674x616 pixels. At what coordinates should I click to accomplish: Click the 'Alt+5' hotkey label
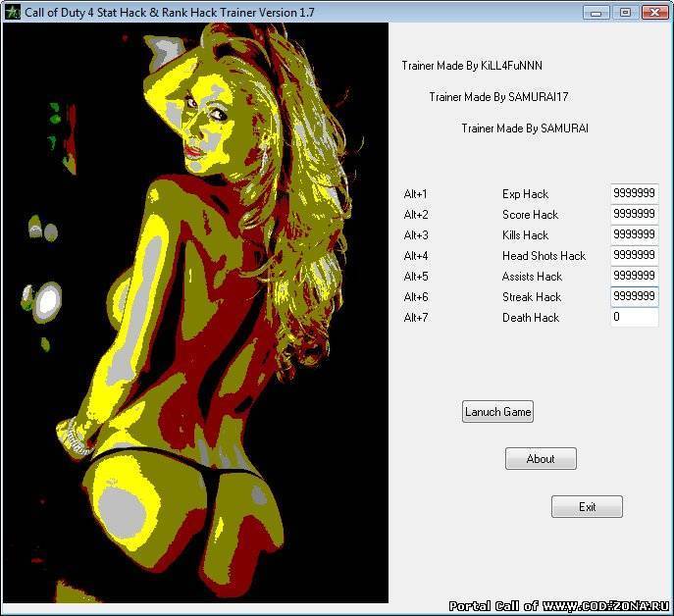click(x=416, y=277)
